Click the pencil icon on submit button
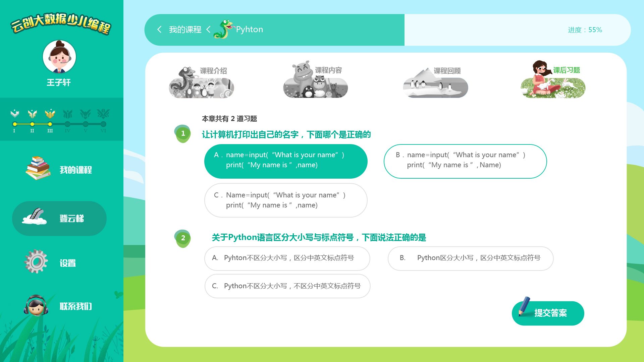 [524, 306]
